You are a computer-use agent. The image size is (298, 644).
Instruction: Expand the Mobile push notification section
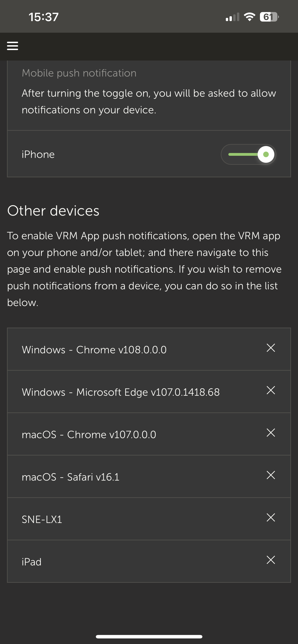coord(79,73)
